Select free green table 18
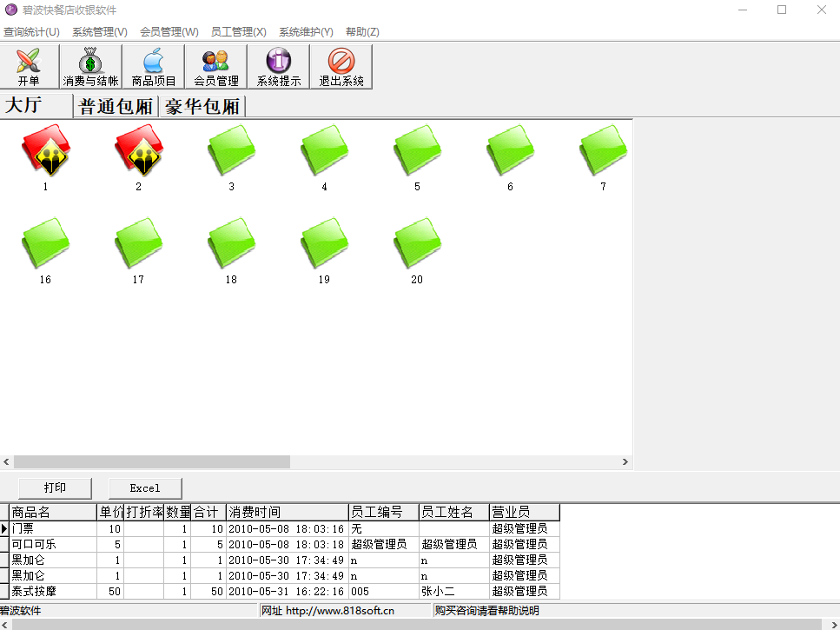840x630 pixels. pos(231,244)
